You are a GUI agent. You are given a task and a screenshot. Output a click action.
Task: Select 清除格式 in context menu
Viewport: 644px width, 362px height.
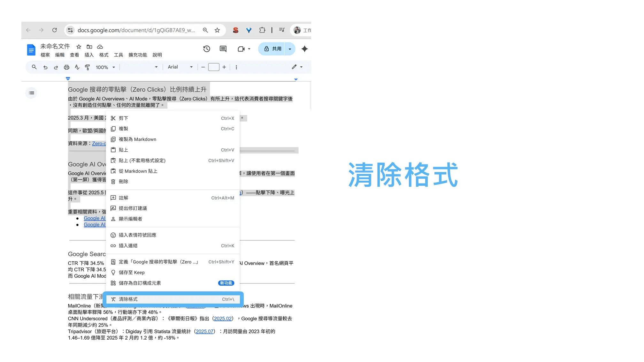172,299
